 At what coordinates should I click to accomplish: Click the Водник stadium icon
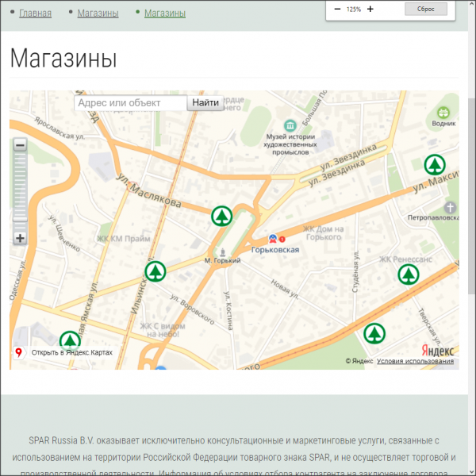click(443, 113)
